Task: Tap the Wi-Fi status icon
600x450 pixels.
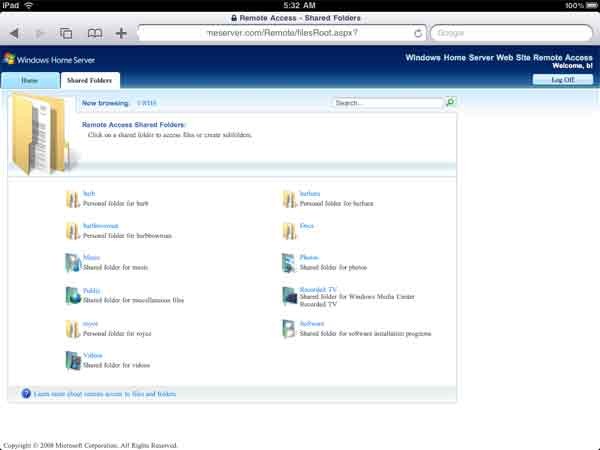Action: tap(28, 5)
